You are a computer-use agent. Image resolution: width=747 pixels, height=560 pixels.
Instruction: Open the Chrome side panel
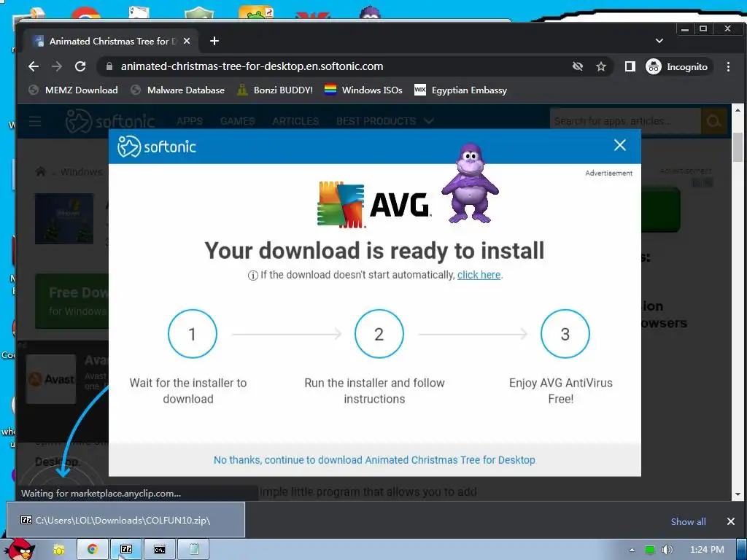tap(630, 66)
